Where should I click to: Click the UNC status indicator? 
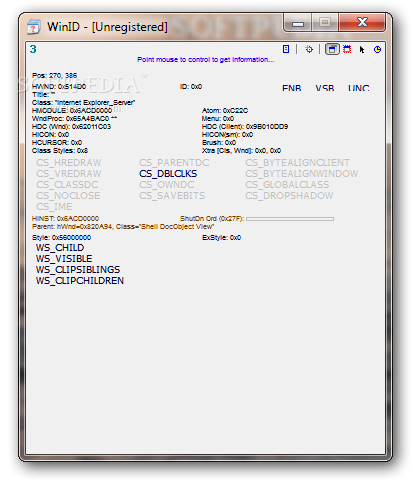[358, 88]
